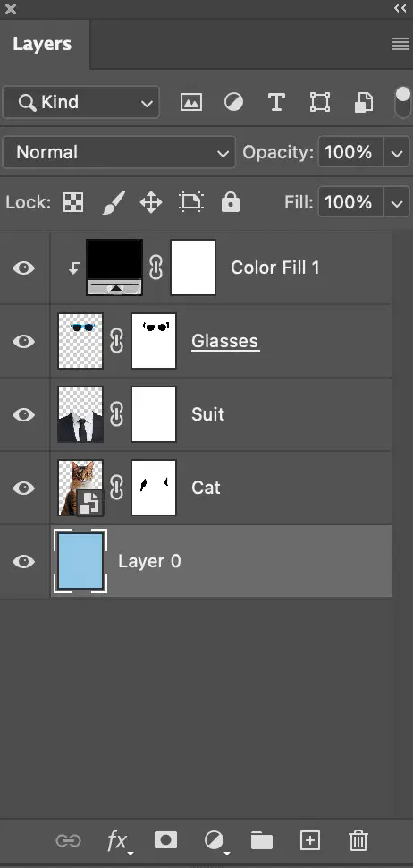
Task: Open the Kind filter dropdown
Action: tap(80, 102)
